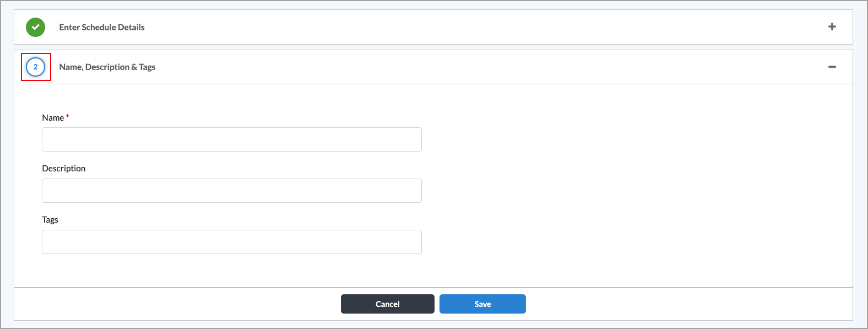Click the completed status icon of step one

(x=35, y=26)
